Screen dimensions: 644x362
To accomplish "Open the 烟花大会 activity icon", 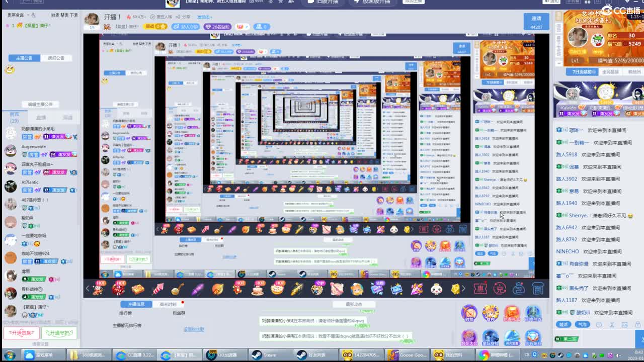I will (469, 338).
